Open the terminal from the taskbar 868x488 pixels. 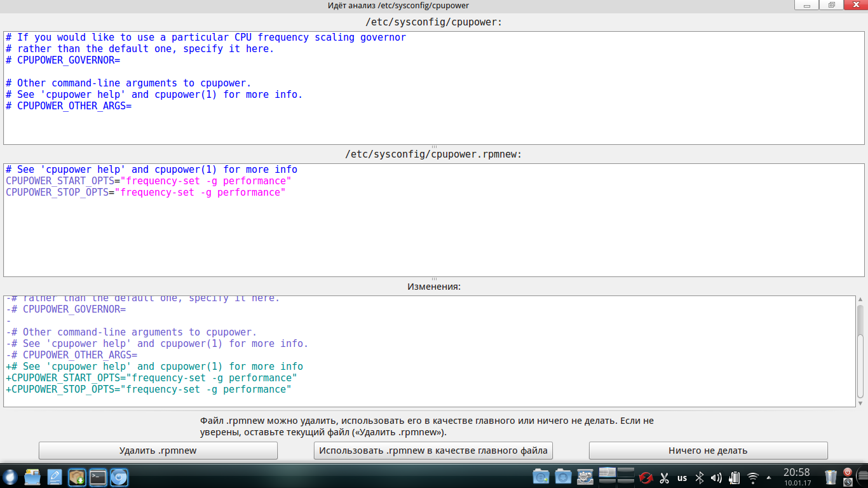98,477
